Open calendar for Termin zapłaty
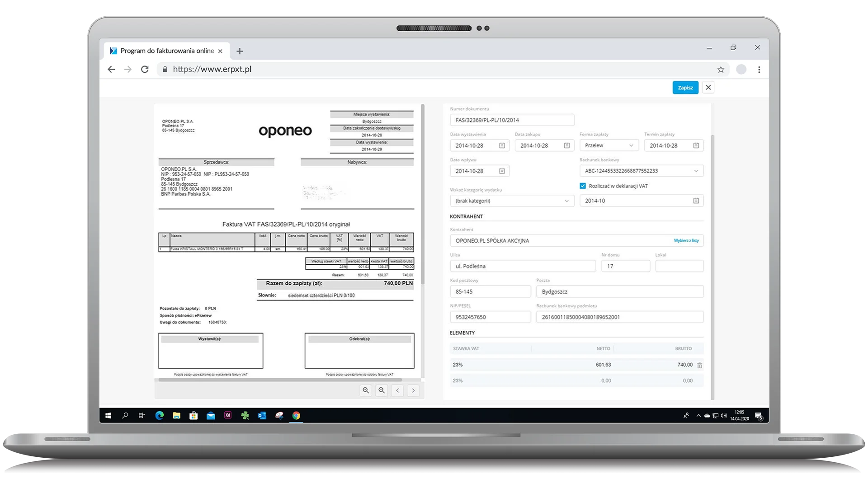 [x=696, y=145]
